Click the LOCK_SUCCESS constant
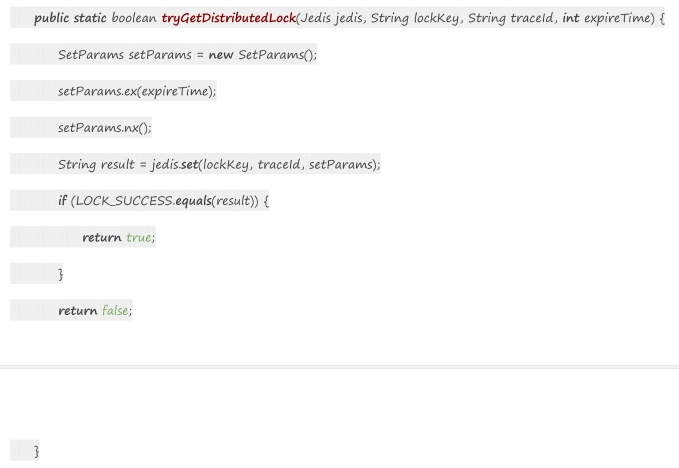The image size is (679, 468). tap(122, 201)
